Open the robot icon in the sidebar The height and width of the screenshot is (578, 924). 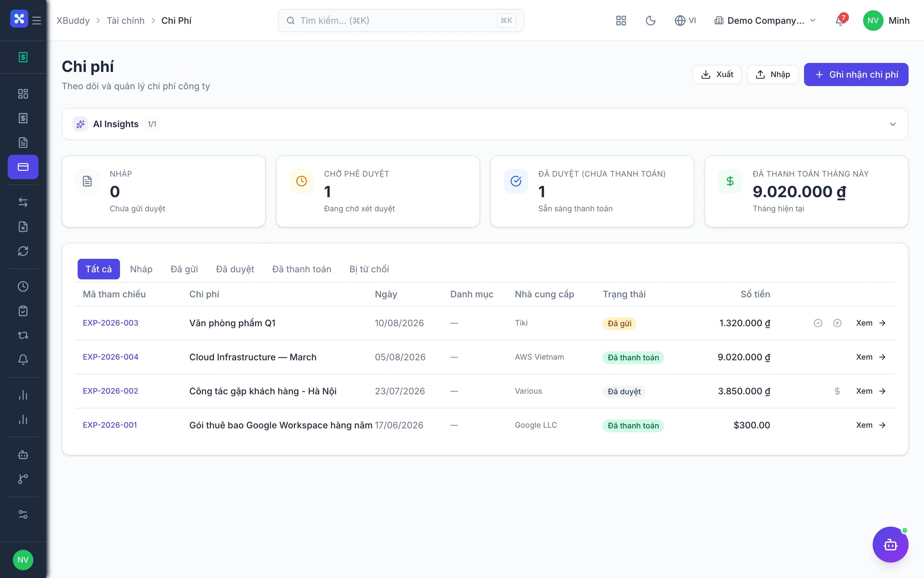pyautogui.click(x=23, y=454)
